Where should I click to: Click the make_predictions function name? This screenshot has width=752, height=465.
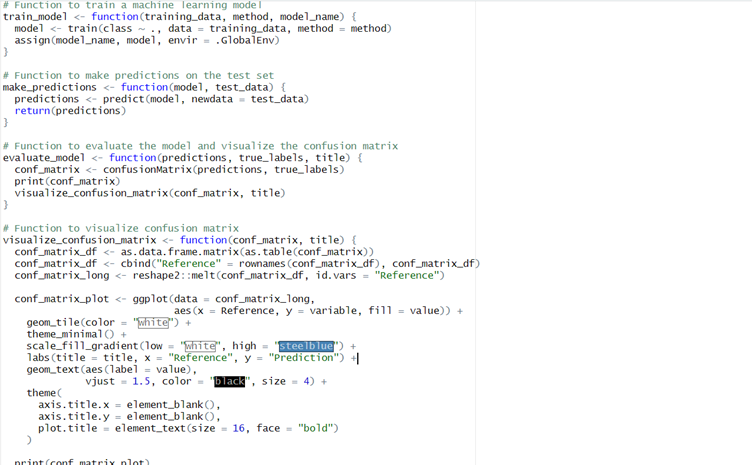click(x=50, y=87)
